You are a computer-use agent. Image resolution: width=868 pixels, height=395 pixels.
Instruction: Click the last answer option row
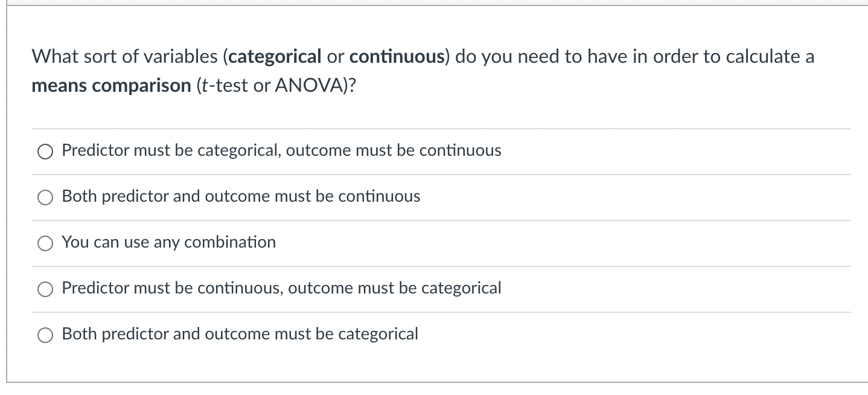click(240, 333)
